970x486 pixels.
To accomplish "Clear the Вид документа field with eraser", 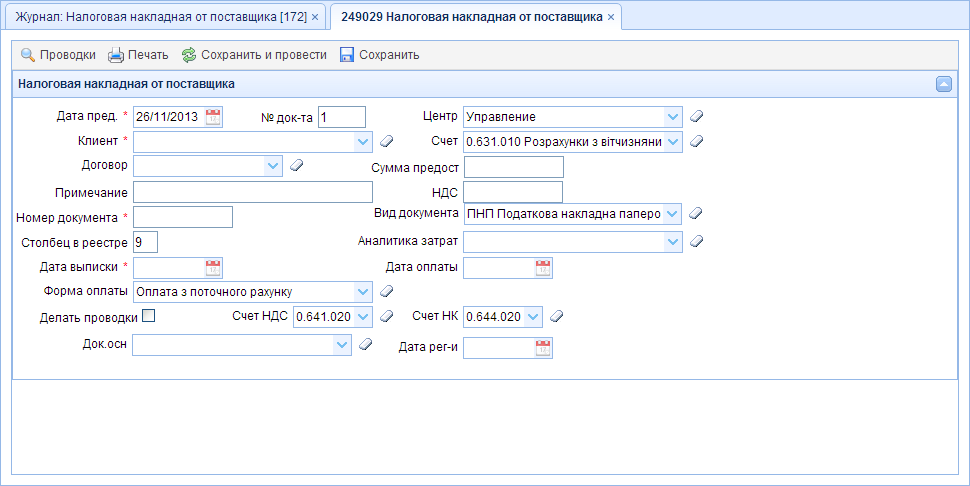I will [x=696, y=213].
